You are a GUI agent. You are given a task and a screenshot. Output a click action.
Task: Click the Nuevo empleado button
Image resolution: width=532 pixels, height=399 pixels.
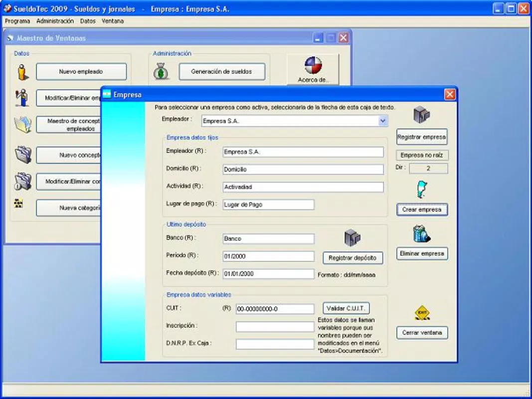81,72
